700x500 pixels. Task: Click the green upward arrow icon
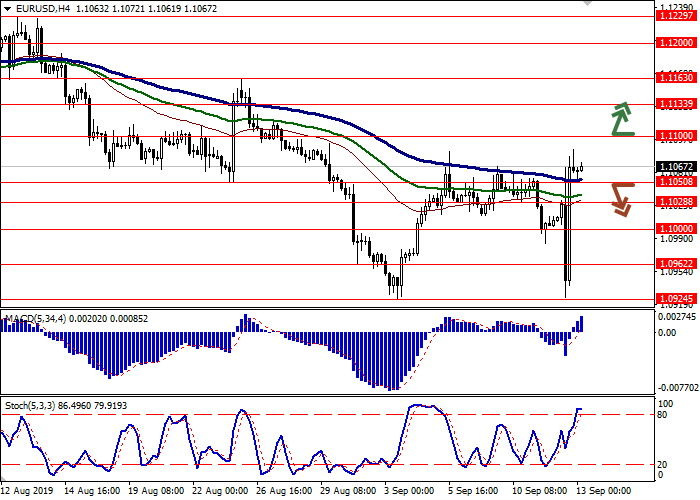pos(622,119)
